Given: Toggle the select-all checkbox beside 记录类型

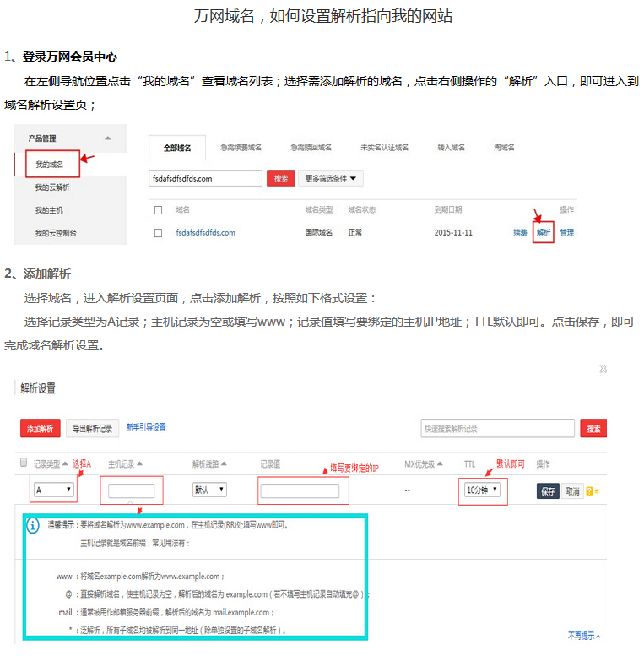Looking at the screenshot, I should click(x=24, y=463).
